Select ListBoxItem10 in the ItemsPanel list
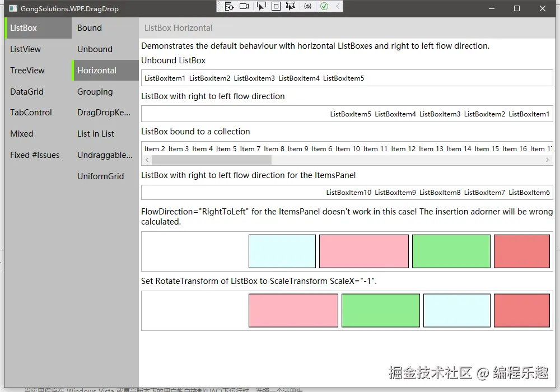This screenshot has height=392, width=560. 349,193
